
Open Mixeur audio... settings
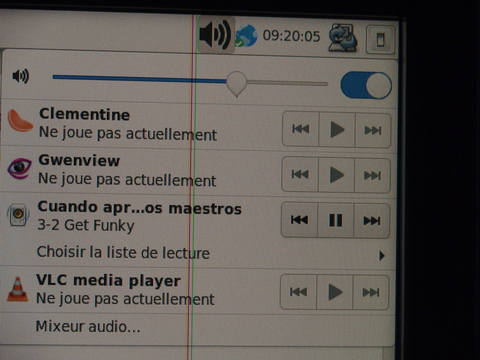coord(88,326)
